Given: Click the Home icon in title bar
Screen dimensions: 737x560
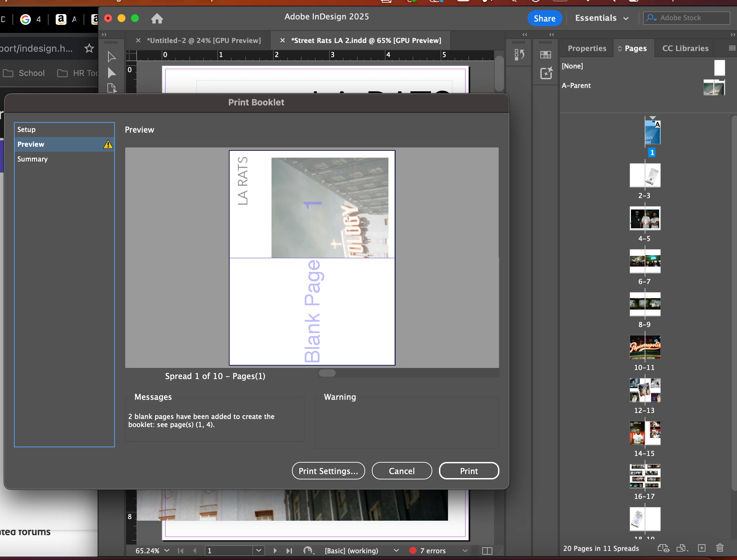Looking at the screenshot, I should (157, 18).
